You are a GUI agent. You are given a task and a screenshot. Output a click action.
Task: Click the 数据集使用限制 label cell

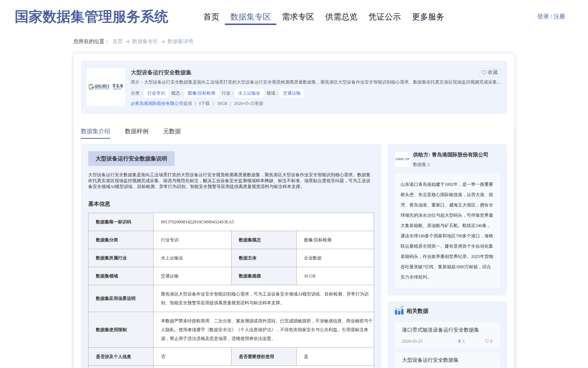click(121, 330)
